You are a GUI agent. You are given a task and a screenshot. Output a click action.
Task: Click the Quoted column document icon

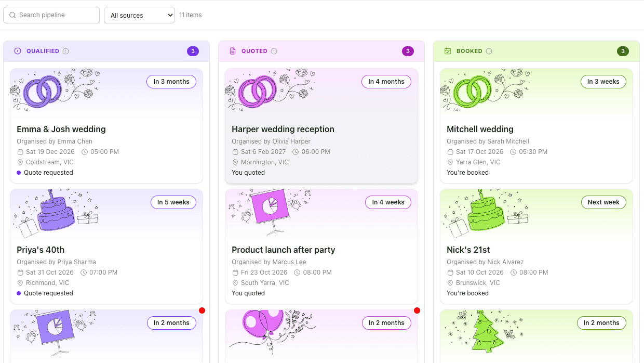(233, 51)
